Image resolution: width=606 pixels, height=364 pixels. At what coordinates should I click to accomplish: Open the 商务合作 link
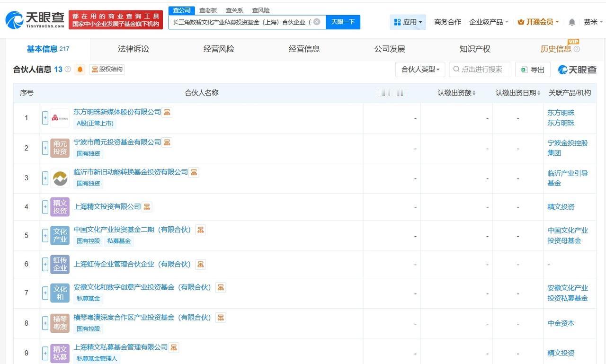(x=447, y=22)
